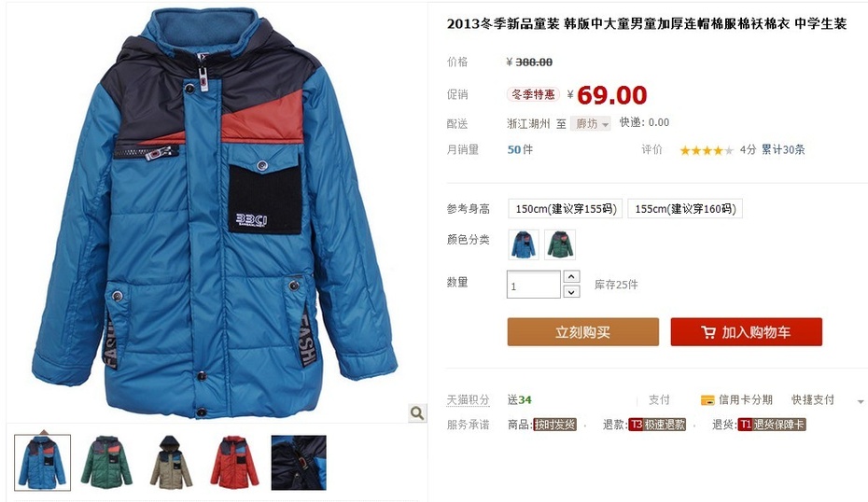The height and width of the screenshot is (502, 868).
Task: Click the 冬季特惠 promotion tag
Action: pos(533,94)
